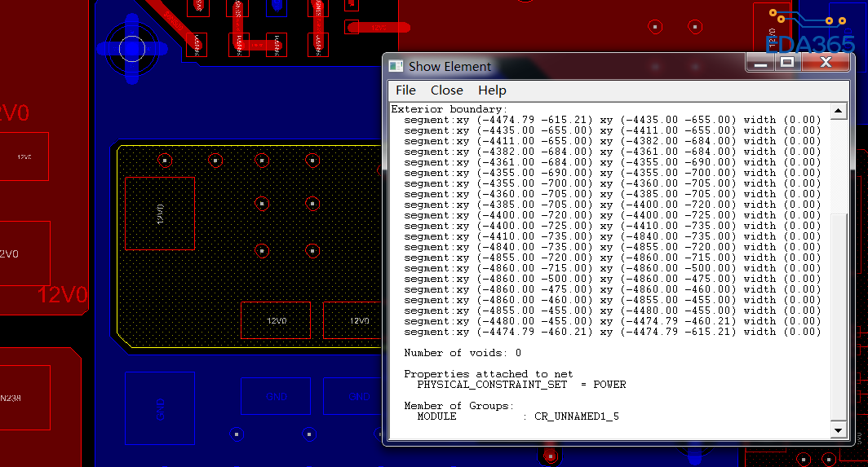The image size is (868, 467).
Task: Click the top-left red via in yellow shape
Action: pyautogui.click(x=165, y=161)
